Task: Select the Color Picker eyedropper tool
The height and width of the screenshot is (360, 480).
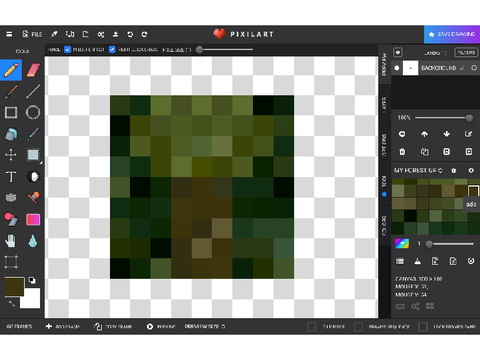Action: pos(33,134)
